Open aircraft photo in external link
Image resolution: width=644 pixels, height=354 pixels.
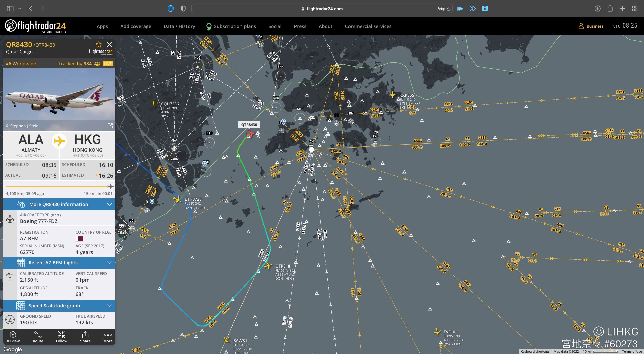(110, 126)
